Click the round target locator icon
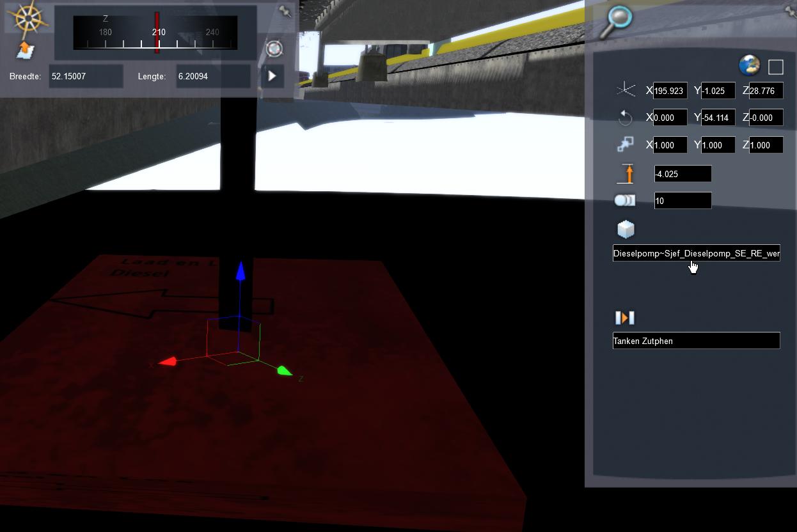Image resolution: width=797 pixels, height=532 pixels. click(274, 49)
